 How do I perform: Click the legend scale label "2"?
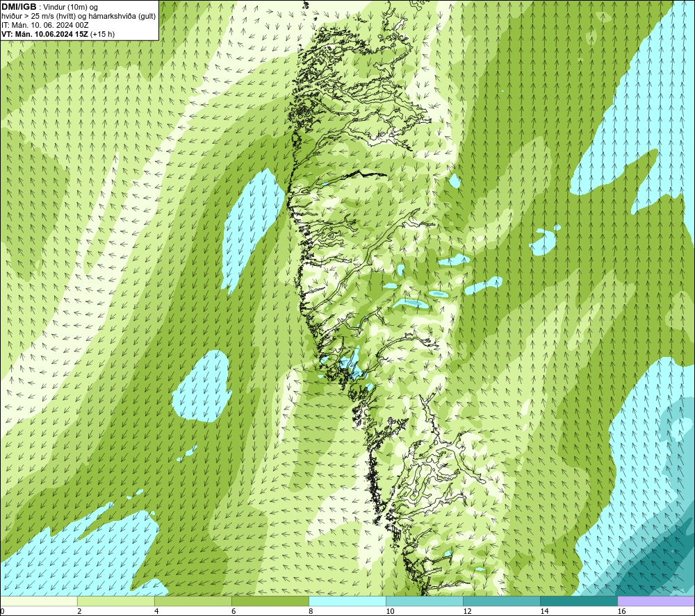tap(79, 612)
